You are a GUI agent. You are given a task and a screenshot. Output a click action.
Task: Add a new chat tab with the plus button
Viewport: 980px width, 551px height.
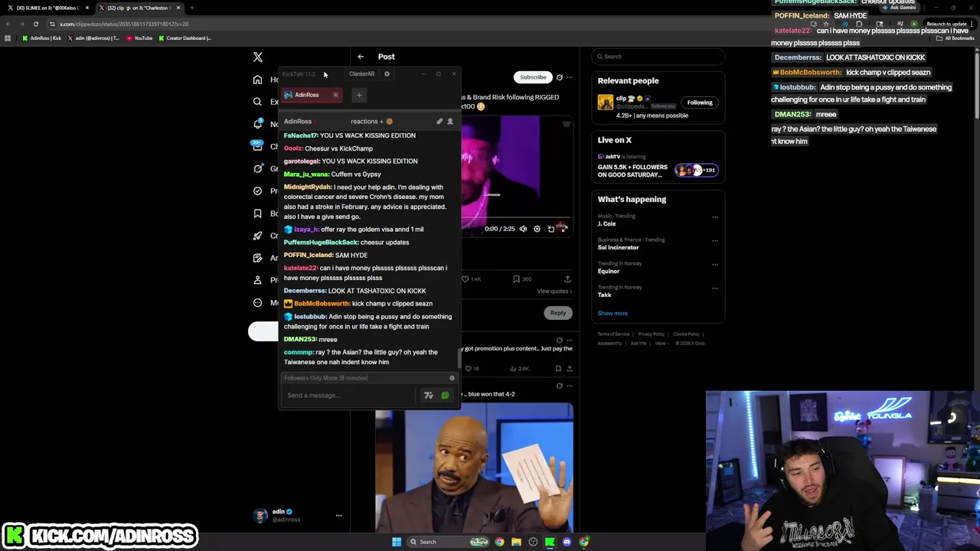click(x=359, y=95)
